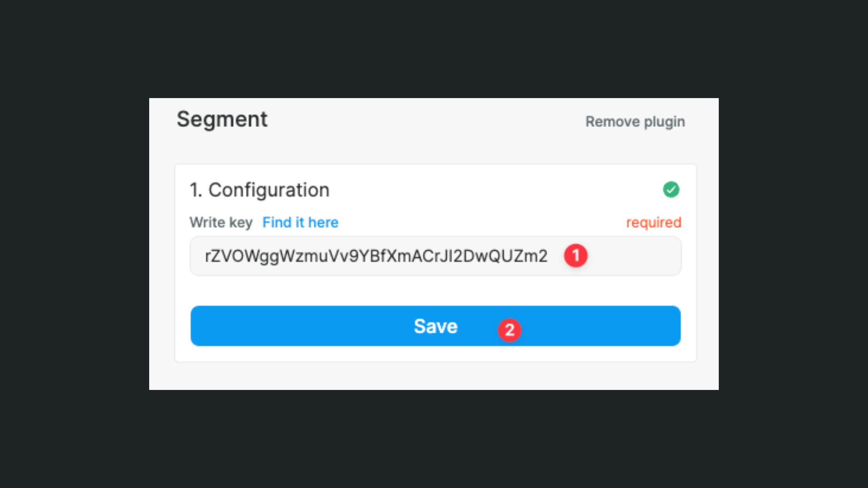Viewport: 868px width, 488px height.
Task: Click the step indicator inside the Save button
Action: point(510,330)
